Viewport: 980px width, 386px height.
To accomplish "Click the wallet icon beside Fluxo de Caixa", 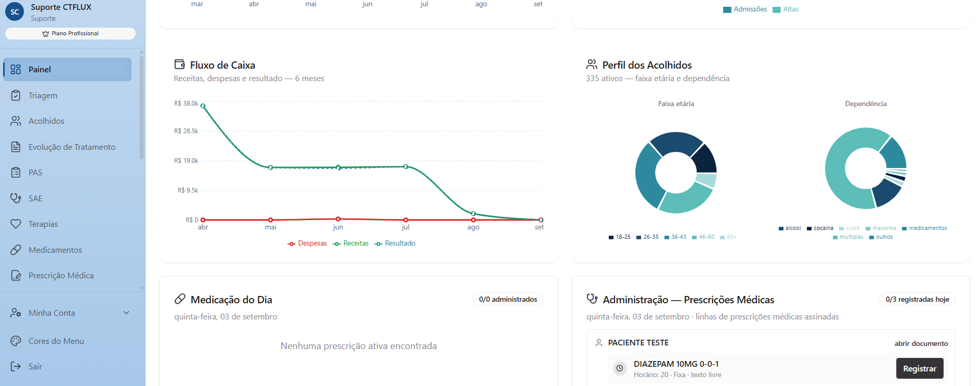I will coord(180,65).
